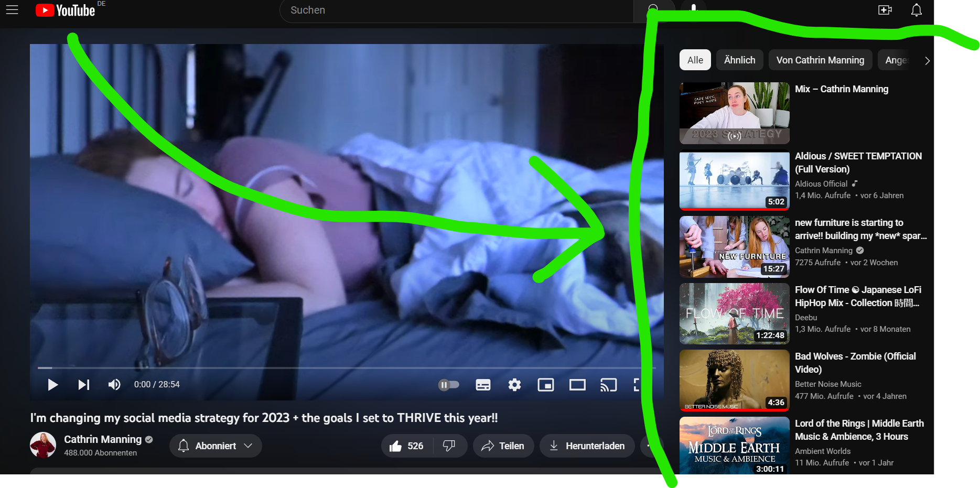This screenshot has width=980, height=488.
Task: Open the notifications bell
Action: click(916, 10)
